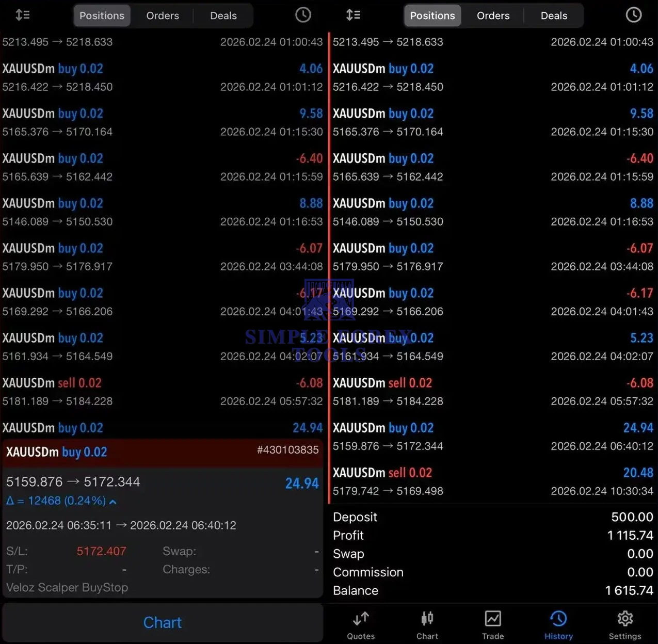Switch to the Orders tab on the left
658x644 pixels.
click(163, 15)
